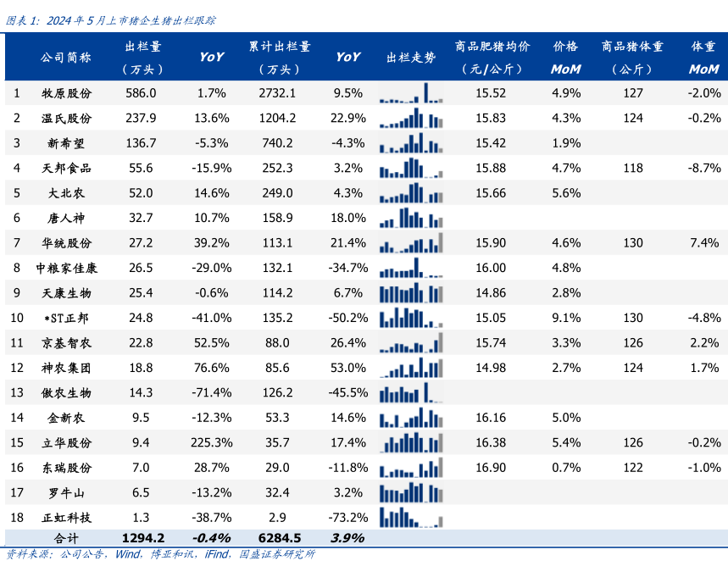Screen dimensions: 728x572
Task: Select the cumulative total 6284.5 cell
Action: [279, 538]
